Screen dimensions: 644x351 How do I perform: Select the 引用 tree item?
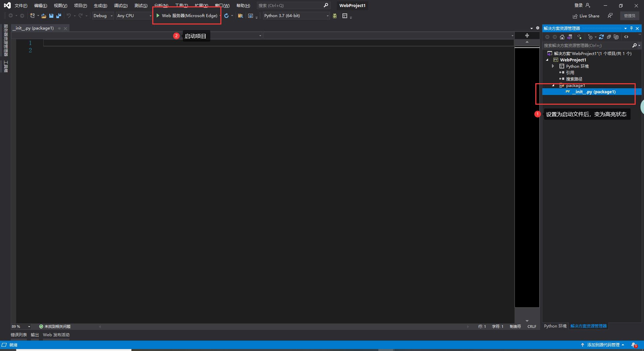[570, 72]
